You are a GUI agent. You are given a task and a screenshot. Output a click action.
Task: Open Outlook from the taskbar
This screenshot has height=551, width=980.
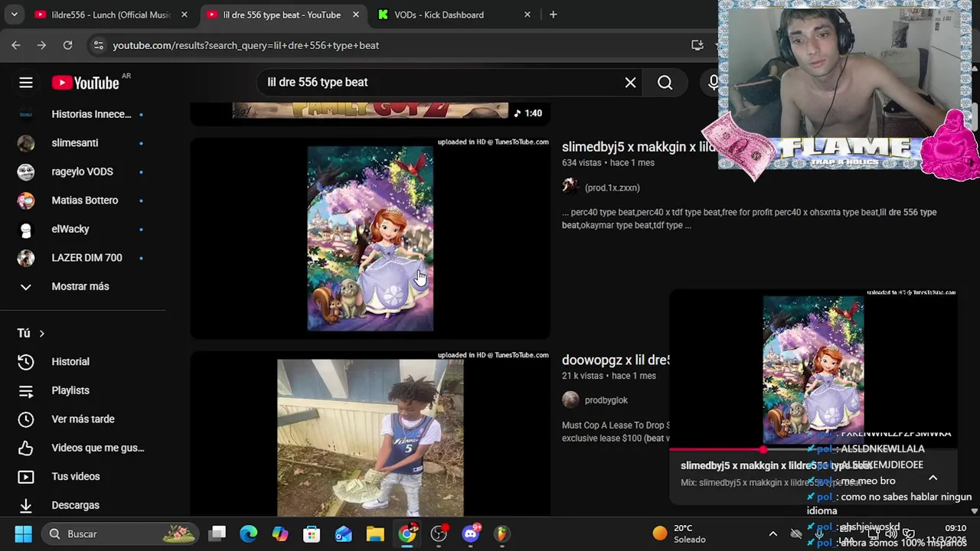click(343, 534)
